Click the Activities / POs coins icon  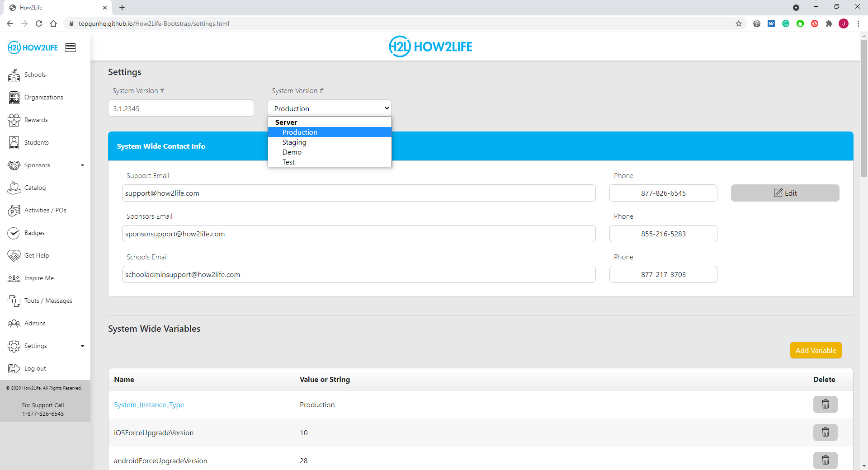tap(14, 211)
